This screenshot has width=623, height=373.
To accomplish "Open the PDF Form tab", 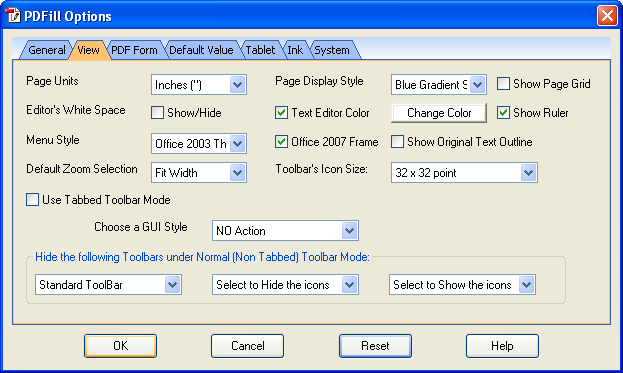I will click(x=134, y=50).
